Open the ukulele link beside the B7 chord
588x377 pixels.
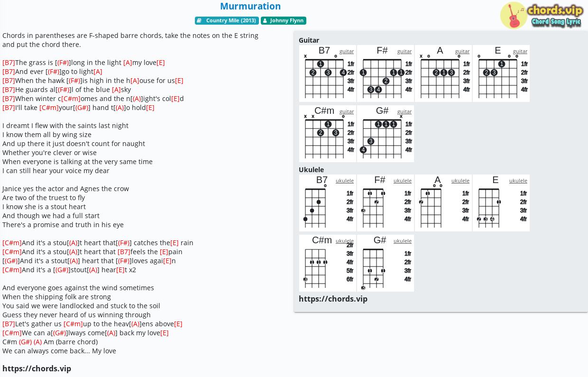coord(345,181)
